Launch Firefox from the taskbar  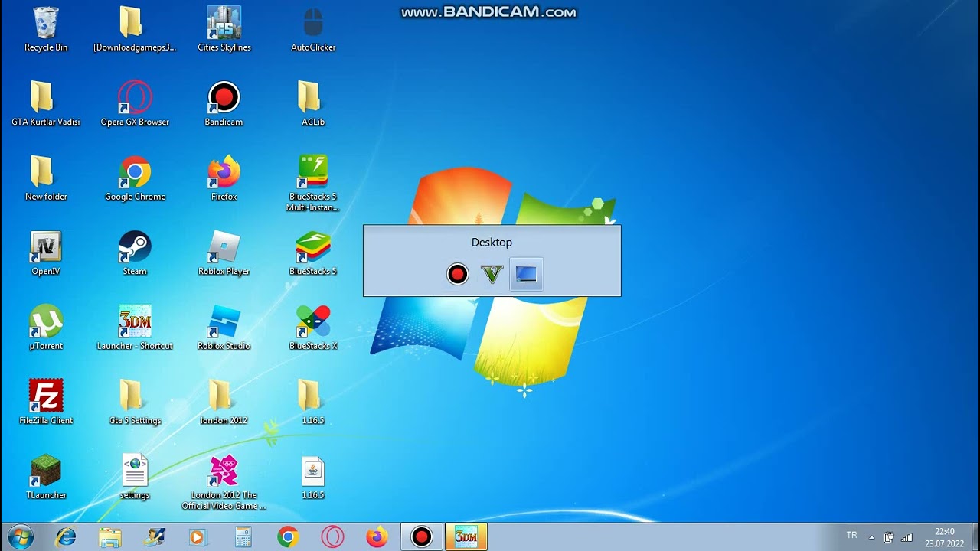point(377,537)
